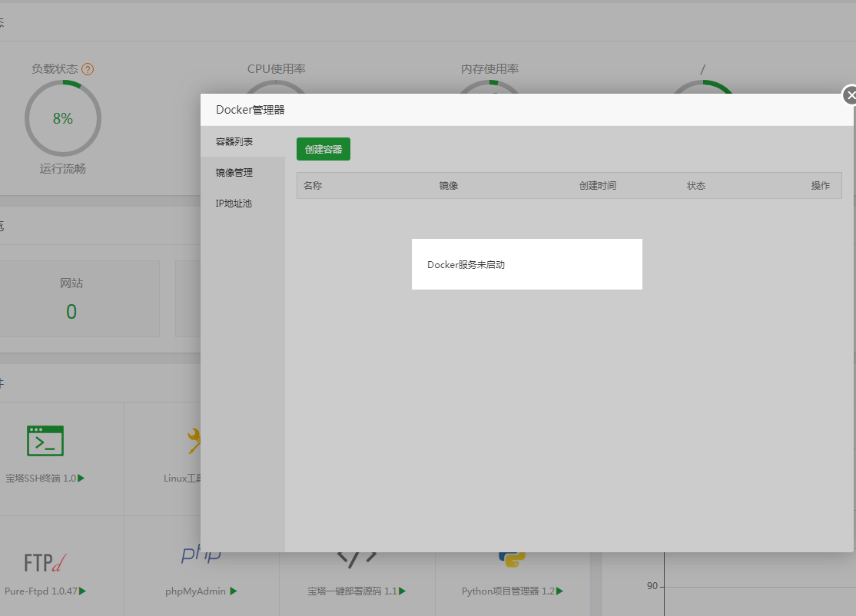Open the phpMyAdmin php icon
Screen dimensions: 856x616
coord(201,554)
